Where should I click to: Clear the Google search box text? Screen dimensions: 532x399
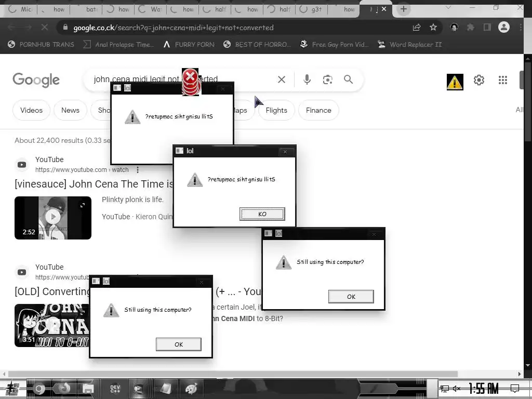[x=282, y=79]
